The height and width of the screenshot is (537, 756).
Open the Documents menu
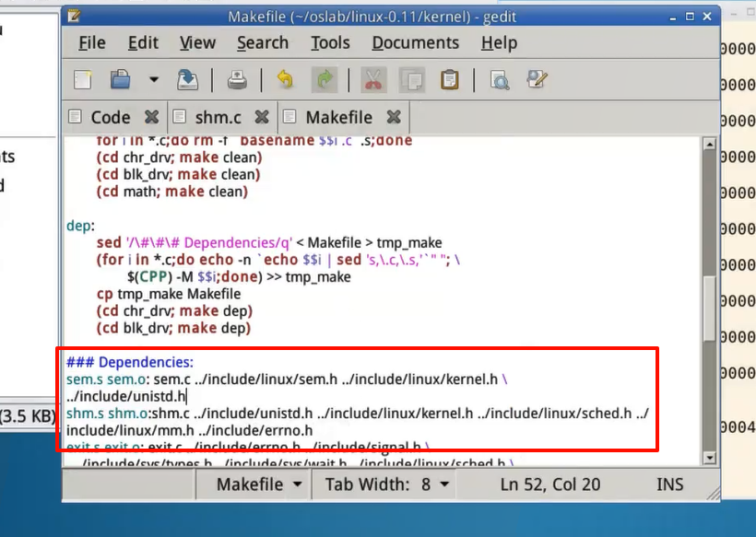pyautogui.click(x=415, y=43)
